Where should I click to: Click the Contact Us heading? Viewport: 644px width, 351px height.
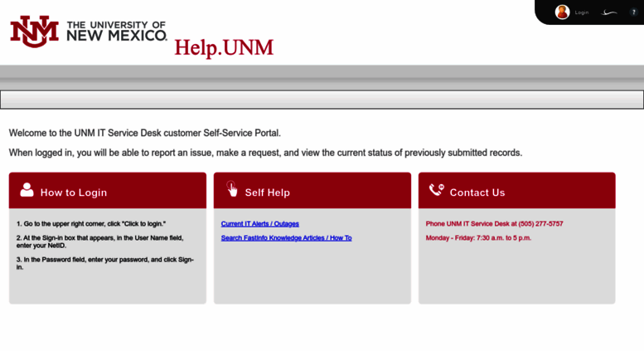[x=477, y=193]
